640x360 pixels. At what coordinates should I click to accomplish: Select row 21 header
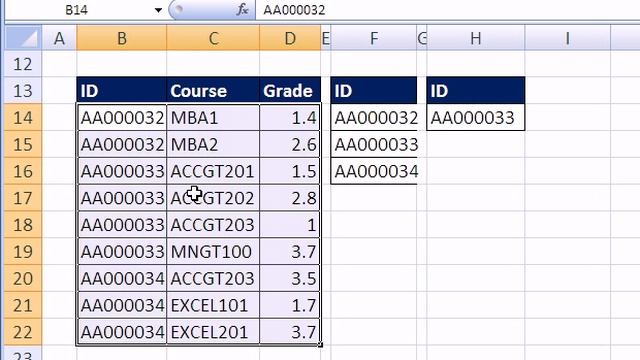click(x=23, y=305)
